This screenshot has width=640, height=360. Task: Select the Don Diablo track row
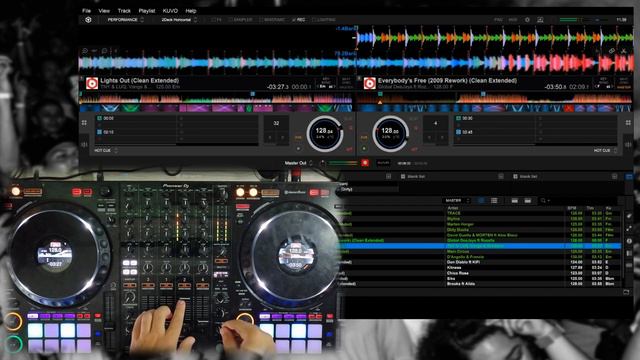tap(480, 262)
